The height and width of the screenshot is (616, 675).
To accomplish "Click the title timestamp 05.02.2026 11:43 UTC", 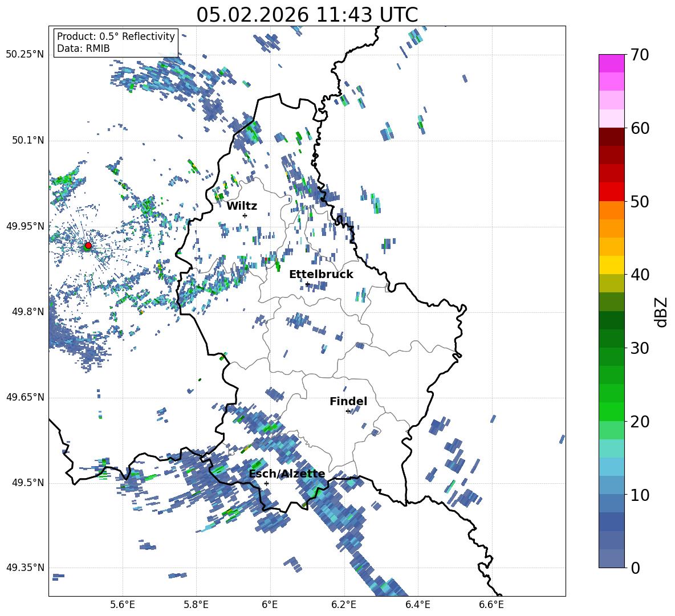I will (307, 15).
